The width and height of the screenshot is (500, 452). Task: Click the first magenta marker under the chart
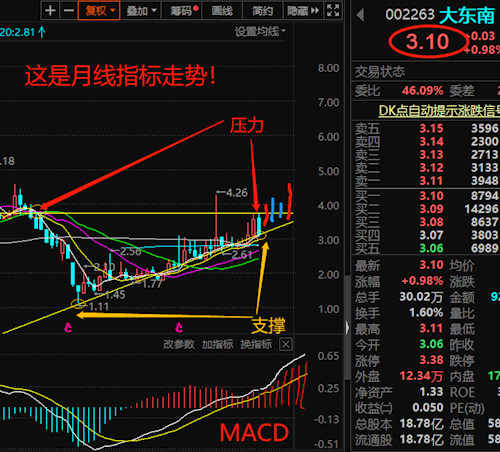pos(68,328)
